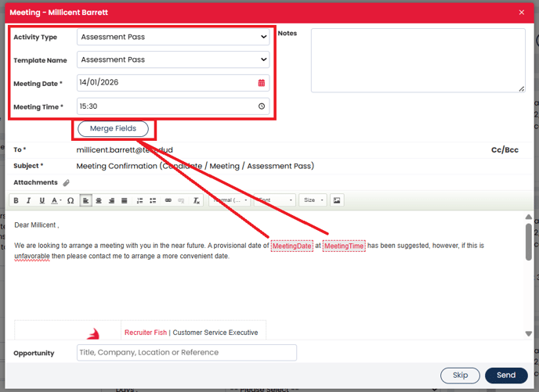Click the editor scrollbar up arrow

coord(529,217)
